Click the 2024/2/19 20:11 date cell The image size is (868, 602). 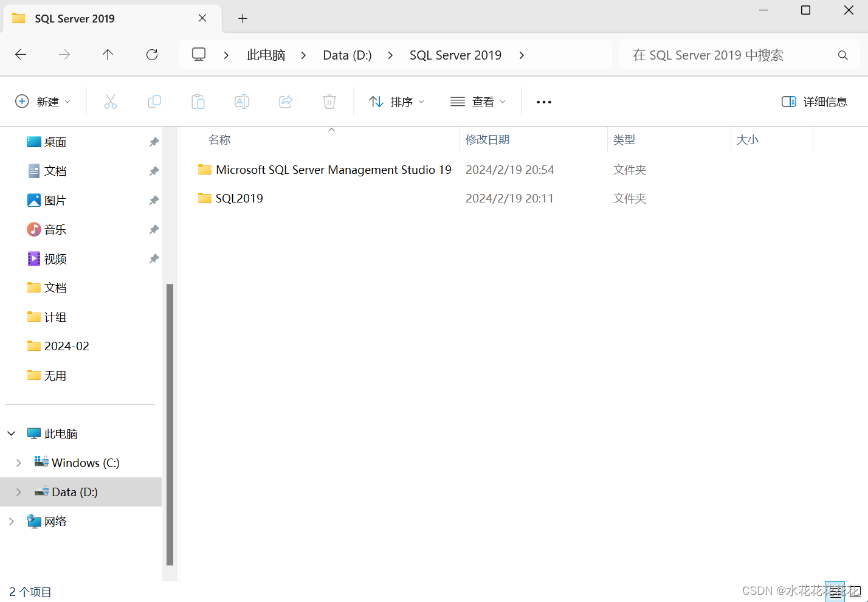(x=509, y=198)
